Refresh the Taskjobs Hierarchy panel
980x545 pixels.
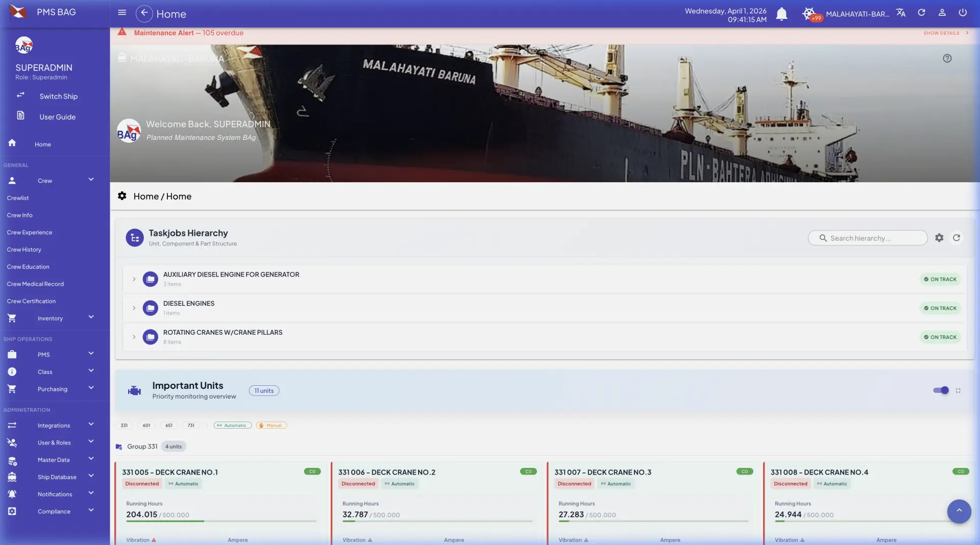point(957,238)
